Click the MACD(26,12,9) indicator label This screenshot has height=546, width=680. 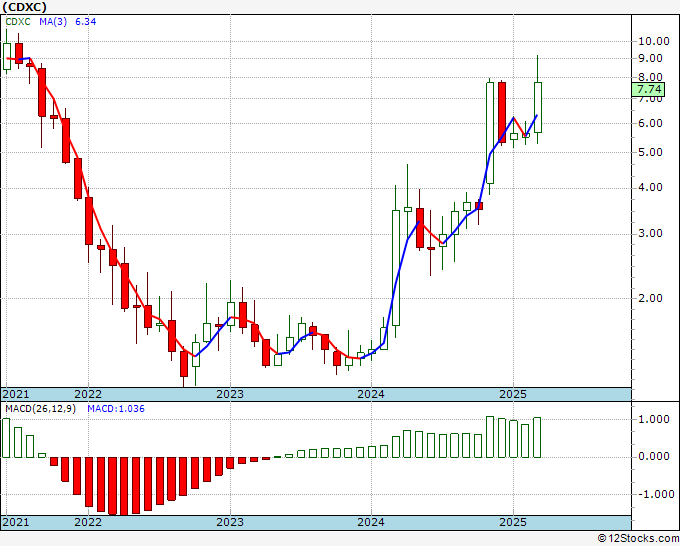[41, 409]
